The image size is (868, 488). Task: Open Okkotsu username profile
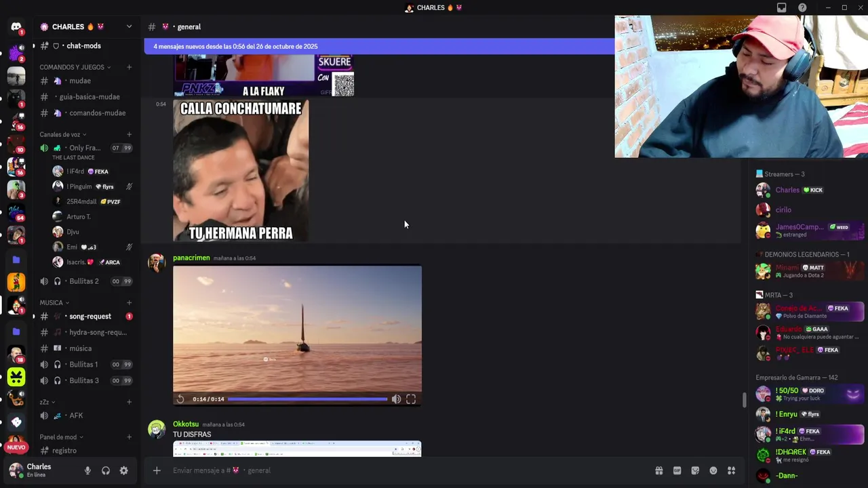186,424
